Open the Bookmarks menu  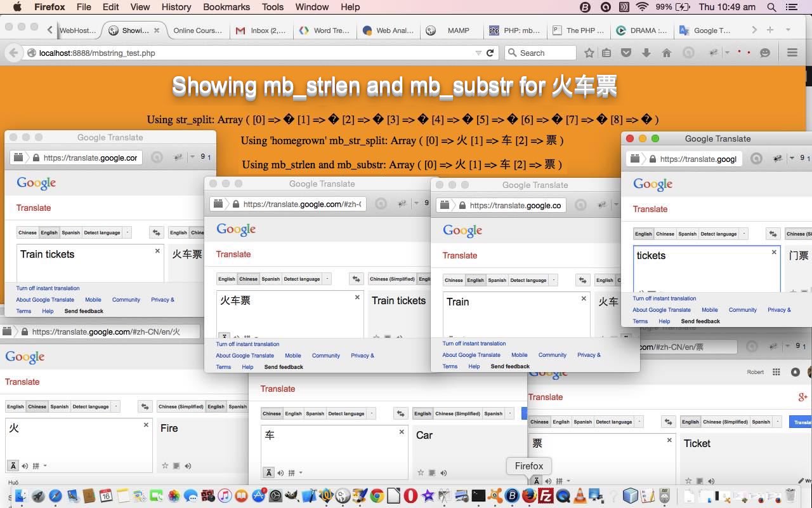226,7
